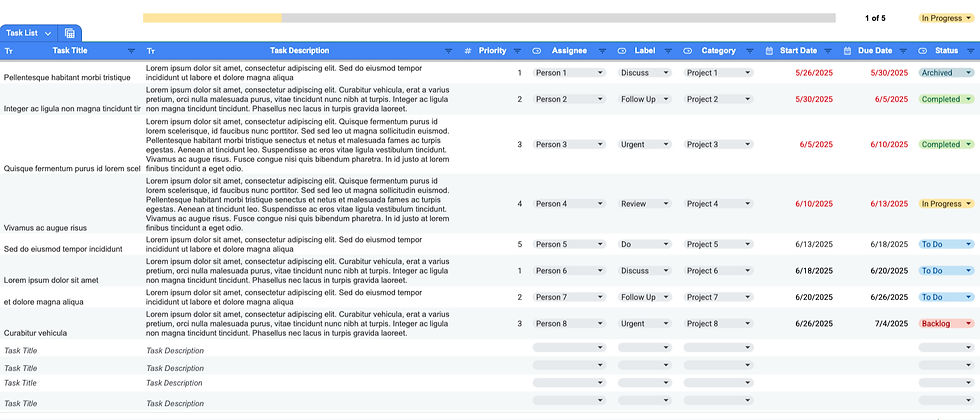Open the In Progress status for Person 4 row
The image size is (980, 420).
coord(946,204)
